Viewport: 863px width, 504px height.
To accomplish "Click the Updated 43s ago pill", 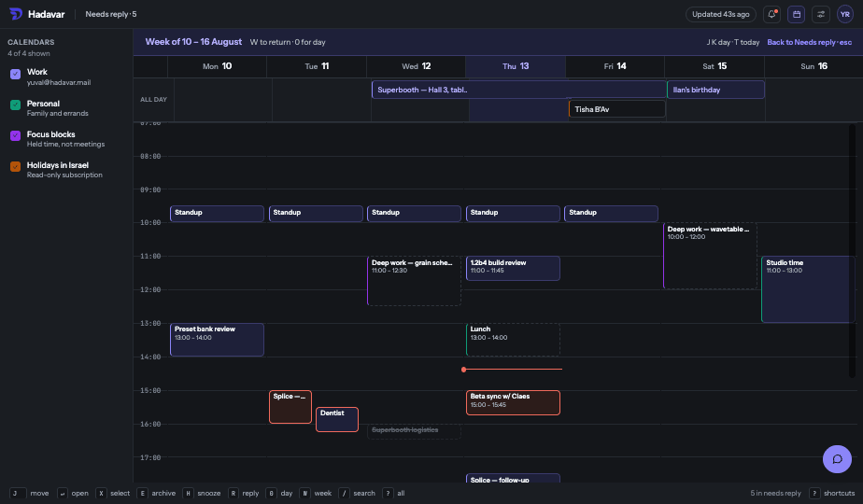I will pyautogui.click(x=720, y=14).
